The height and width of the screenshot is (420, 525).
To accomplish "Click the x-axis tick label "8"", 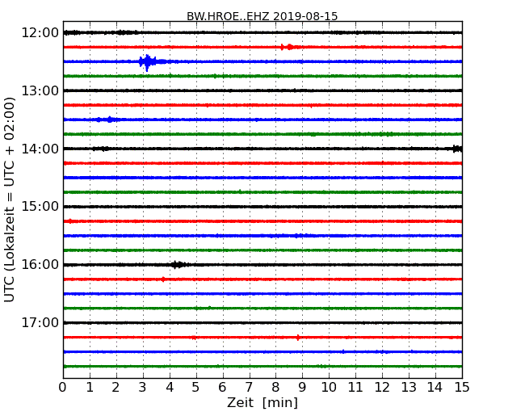I will (275, 388).
